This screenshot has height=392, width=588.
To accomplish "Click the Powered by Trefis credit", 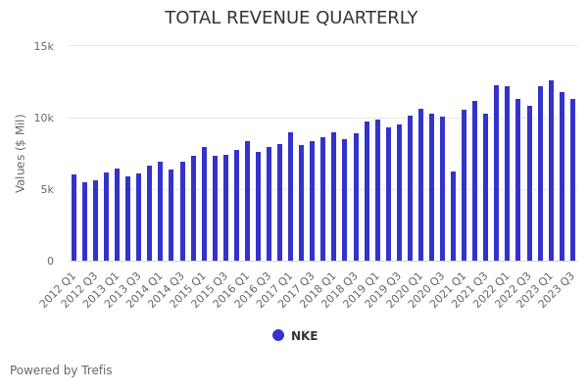I will coord(61,370).
